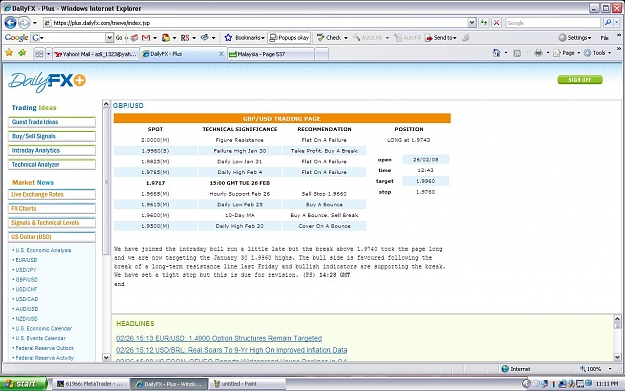
Task: Open U.S. Economic Calendar sidebar link
Action: pos(43,328)
